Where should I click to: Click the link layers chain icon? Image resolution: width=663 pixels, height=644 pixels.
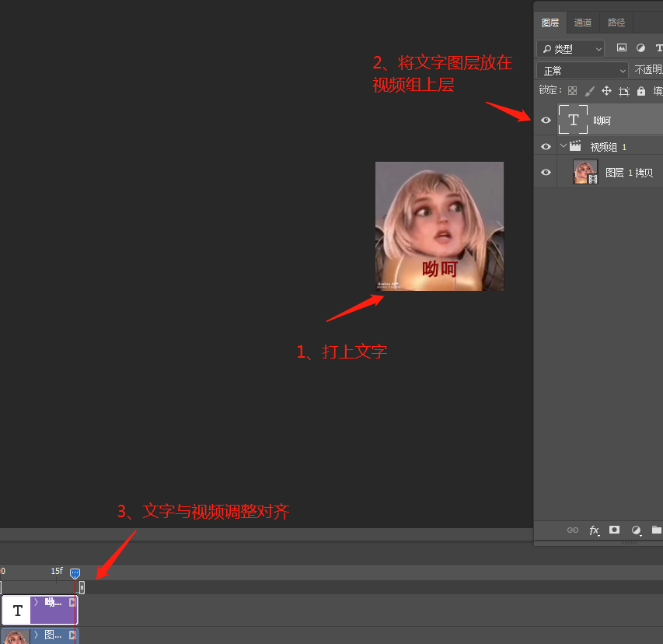[x=573, y=530]
